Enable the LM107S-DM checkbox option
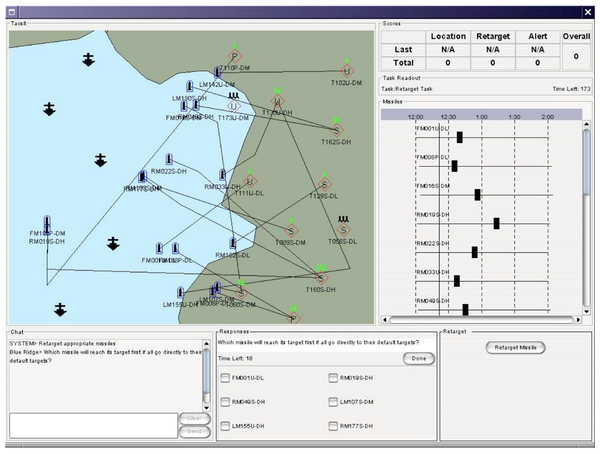This screenshot has width=600, height=454. pos(333,402)
